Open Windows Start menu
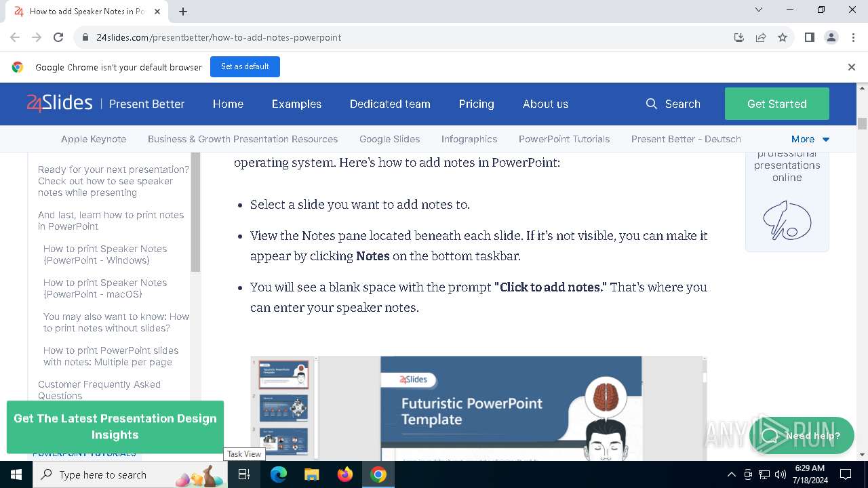868x488 pixels. click(x=16, y=474)
